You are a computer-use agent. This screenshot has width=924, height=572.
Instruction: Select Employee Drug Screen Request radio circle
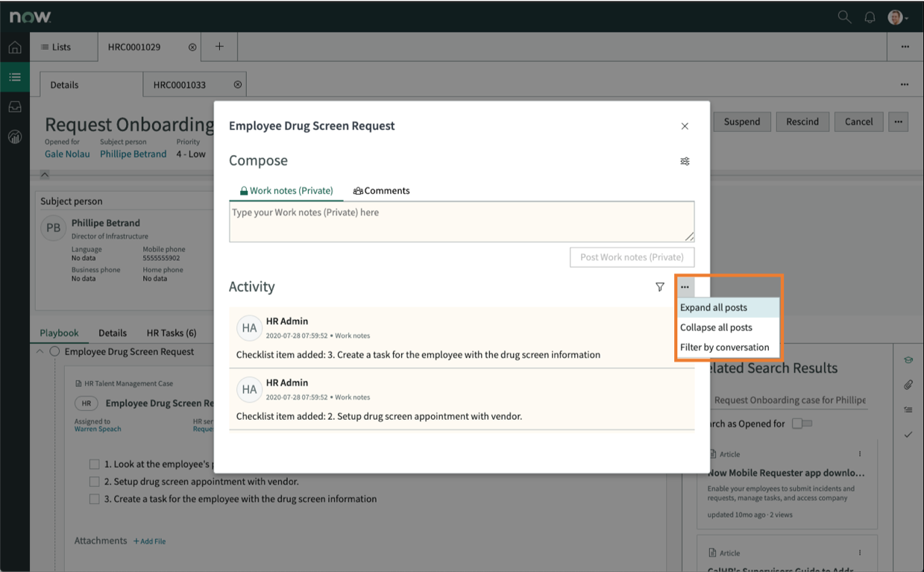(54, 352)
